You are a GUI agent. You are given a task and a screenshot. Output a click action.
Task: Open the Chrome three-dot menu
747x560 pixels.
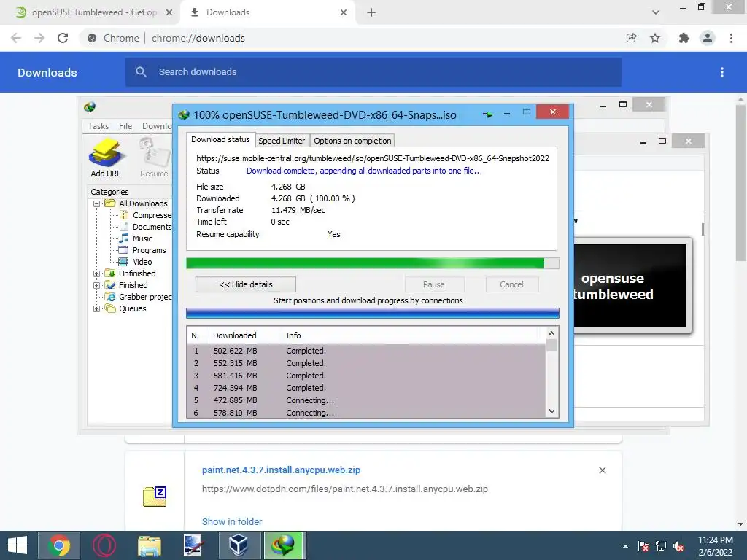click(x=731, y=38)
